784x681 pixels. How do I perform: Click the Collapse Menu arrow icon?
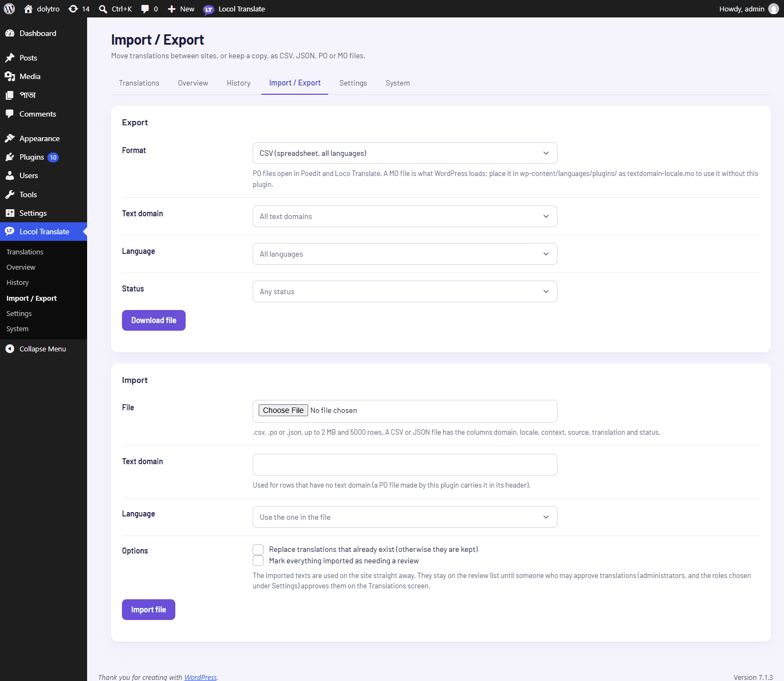pyautogui.click(x=10, y=349)
